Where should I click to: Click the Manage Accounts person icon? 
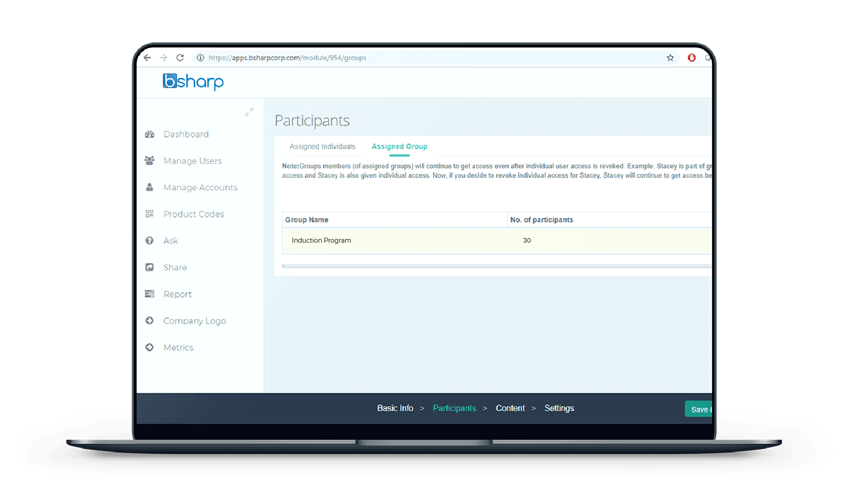click(x=150, y=187)
